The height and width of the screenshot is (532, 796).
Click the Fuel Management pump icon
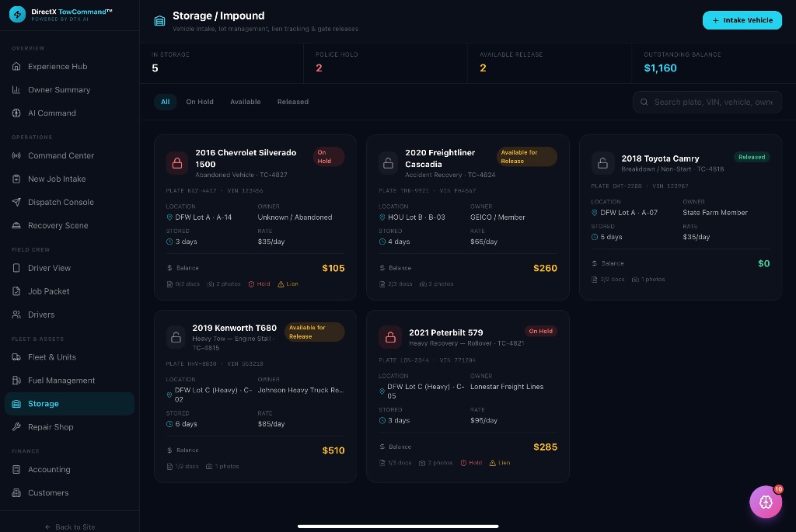point(16,381)
